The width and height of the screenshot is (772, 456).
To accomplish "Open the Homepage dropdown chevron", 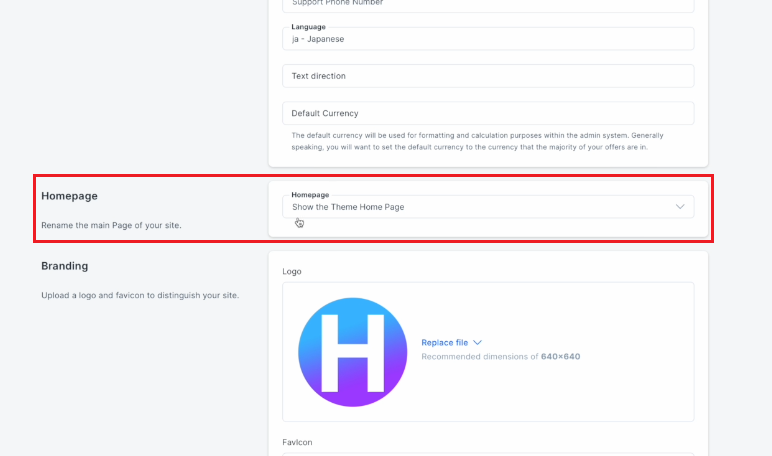I will click(679, 207).
